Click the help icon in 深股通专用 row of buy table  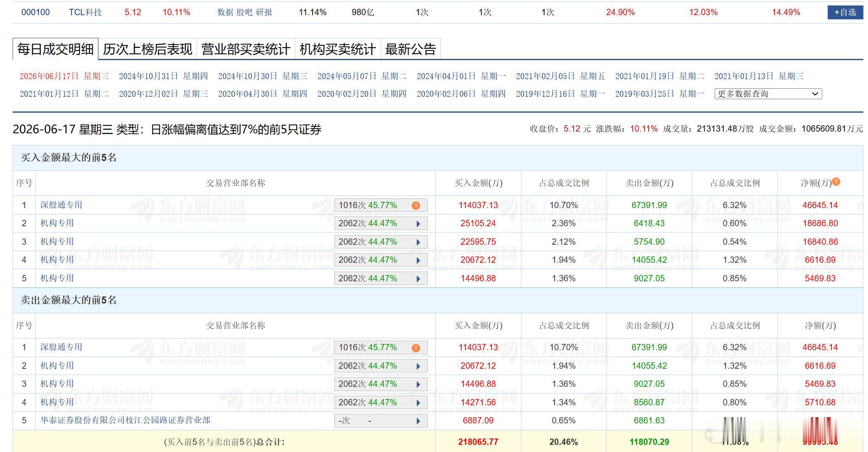pyautogui.click(x=416, y=205)
